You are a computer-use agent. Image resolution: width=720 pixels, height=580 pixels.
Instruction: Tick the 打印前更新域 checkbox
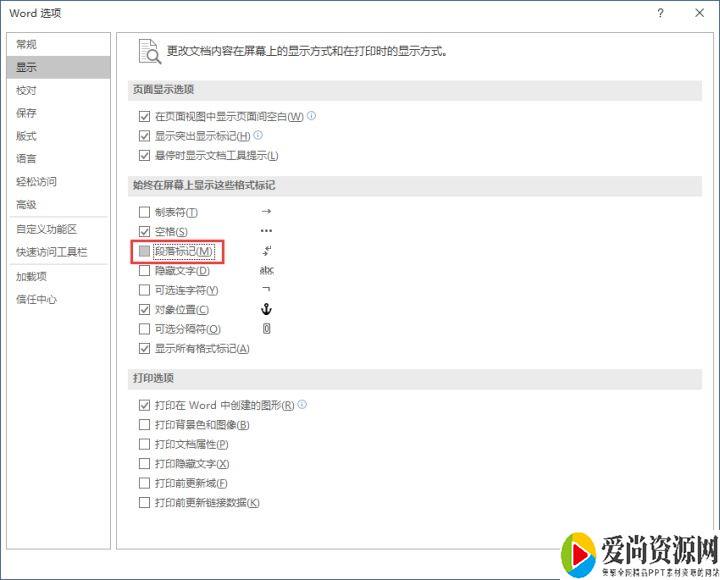point(145,483)
